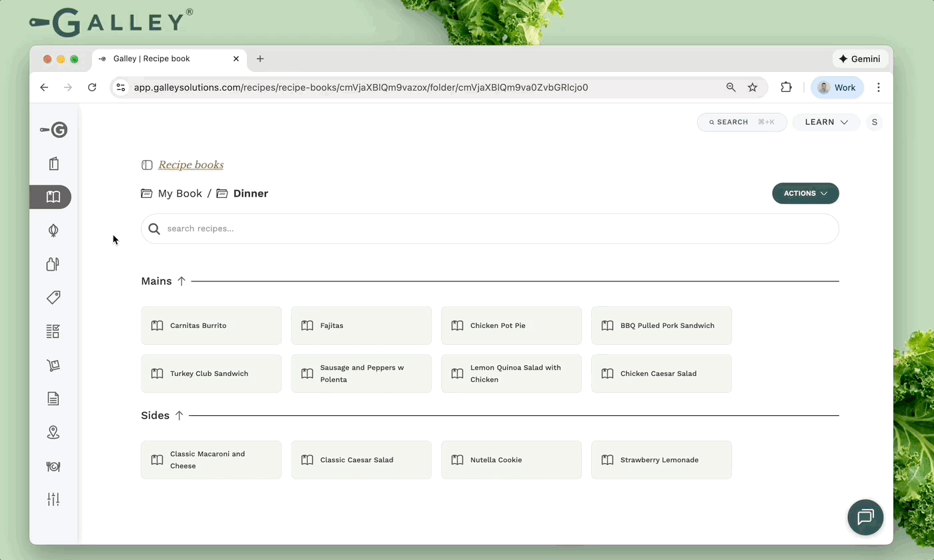934x560 pixels.
Task: Open the Carnitas Burrito recipe
Action: click(211, 325)
